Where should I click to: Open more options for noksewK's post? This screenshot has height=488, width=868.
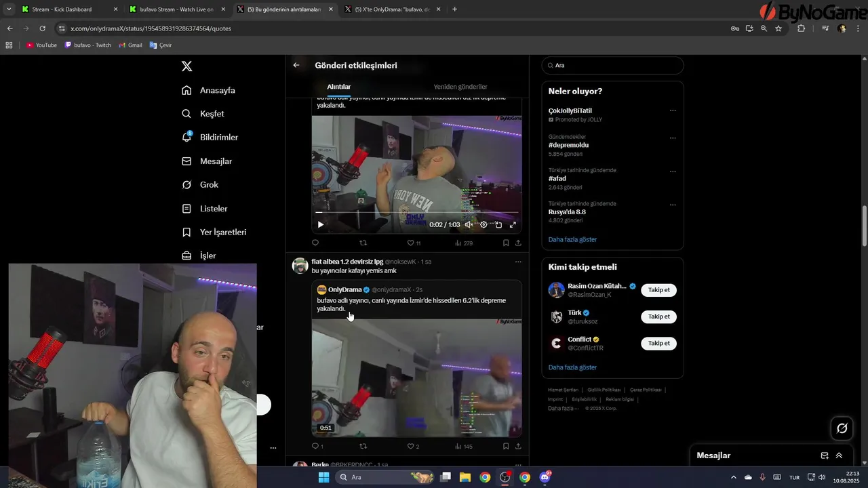(x=518, y=262)
